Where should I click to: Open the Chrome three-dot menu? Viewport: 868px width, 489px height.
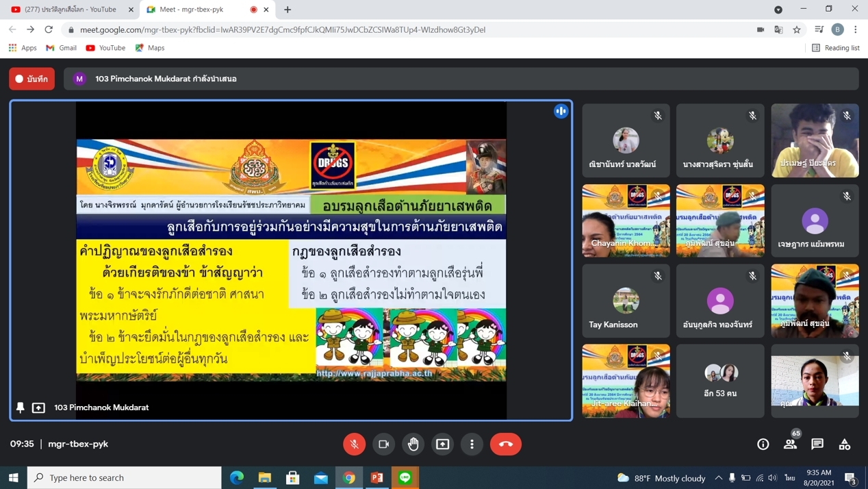[x=856, y=29]
